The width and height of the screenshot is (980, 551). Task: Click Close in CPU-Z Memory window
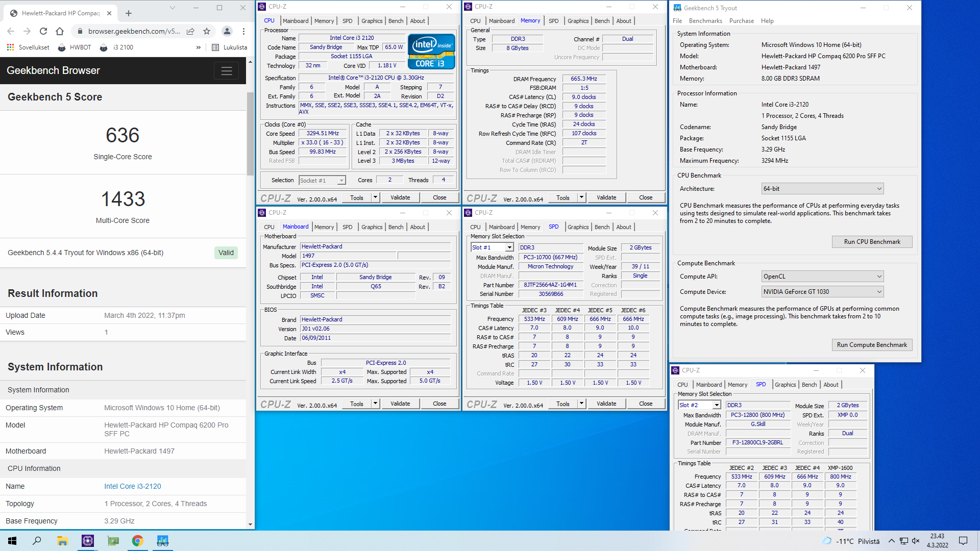point(646,197)
